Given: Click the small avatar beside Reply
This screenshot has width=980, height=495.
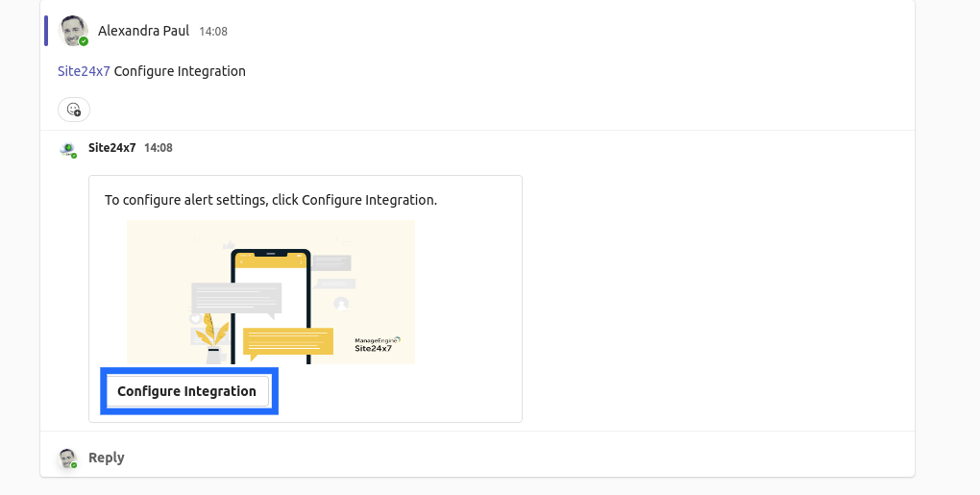Looking at the screenshot, I should 67,458.
